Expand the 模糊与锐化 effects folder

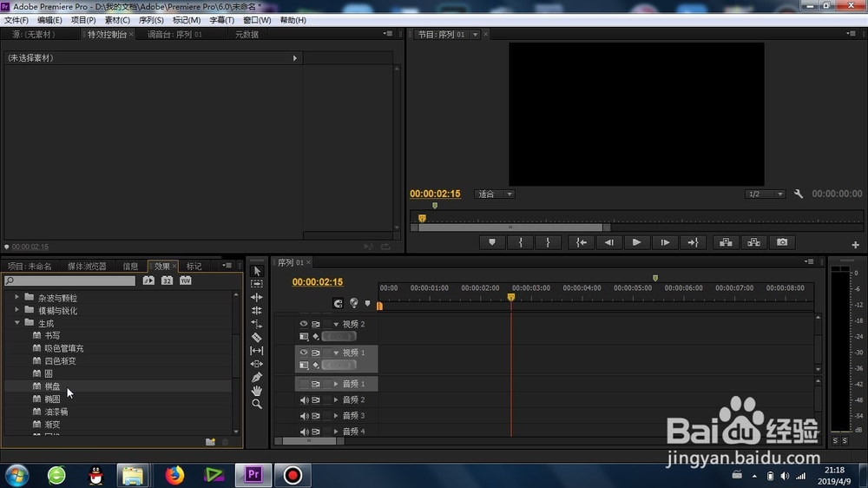(16, 310)
